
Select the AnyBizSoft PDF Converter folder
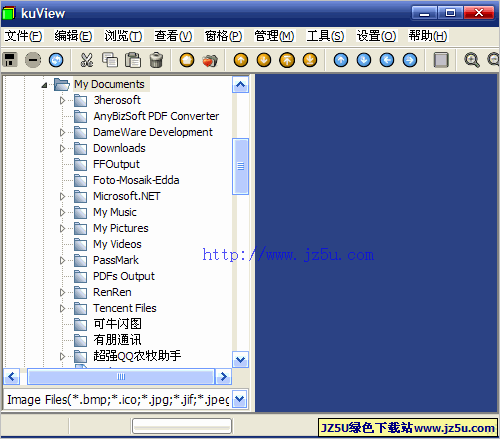point(156,116)
